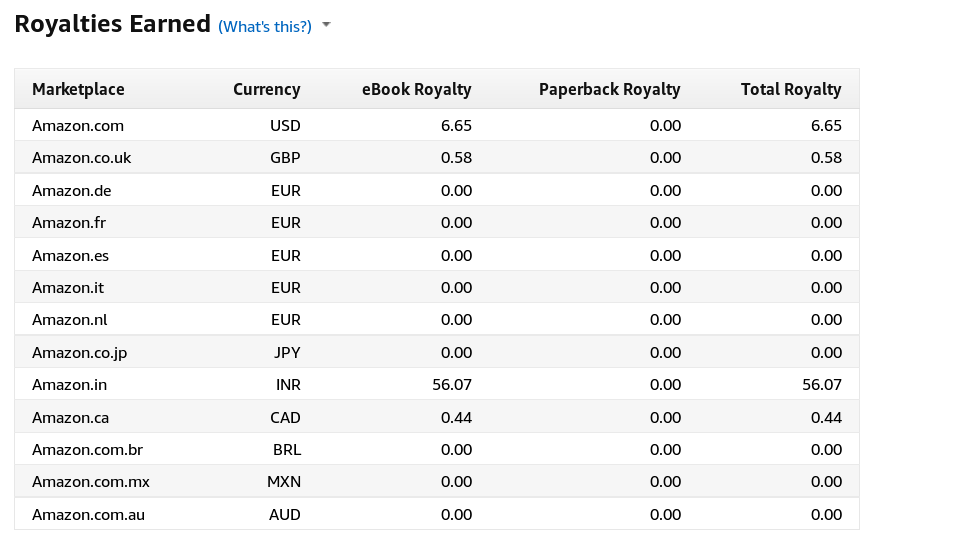Select the 0.44 eBook Royalty value

coord(456,418)
